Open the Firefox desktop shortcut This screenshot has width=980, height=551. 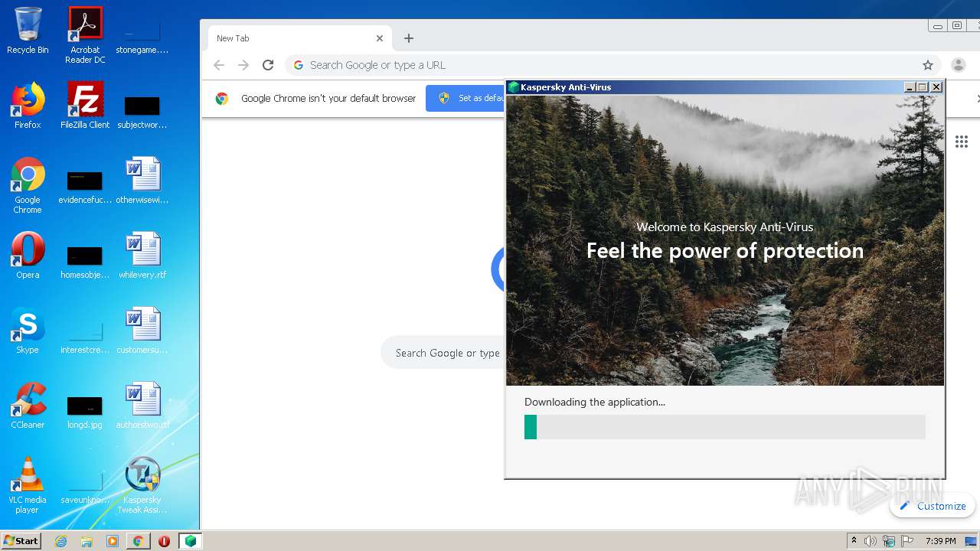(x=28, y=106)
